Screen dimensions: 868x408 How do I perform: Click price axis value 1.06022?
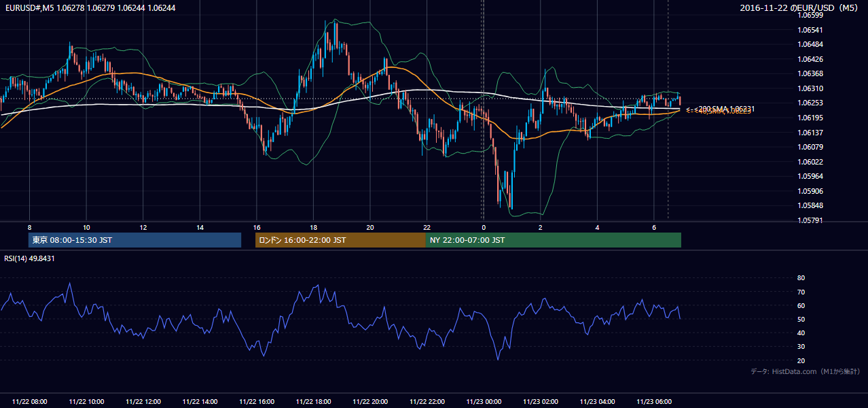click(810, 162)
